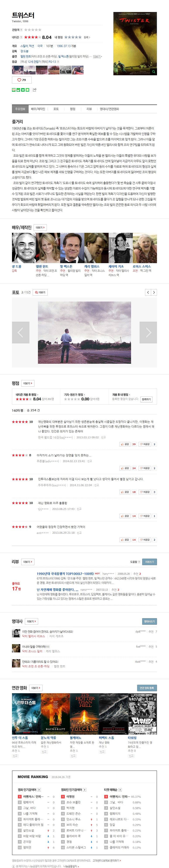Viewport: 169px width, 868px height.
Task: Rate the movie using 내 평점 stars
Action: [73, 37]
